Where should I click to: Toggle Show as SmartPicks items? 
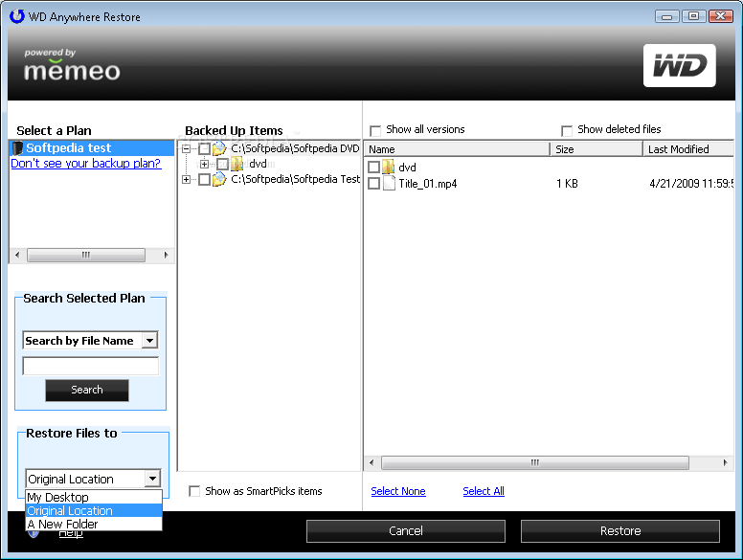[x=194, y=491]
